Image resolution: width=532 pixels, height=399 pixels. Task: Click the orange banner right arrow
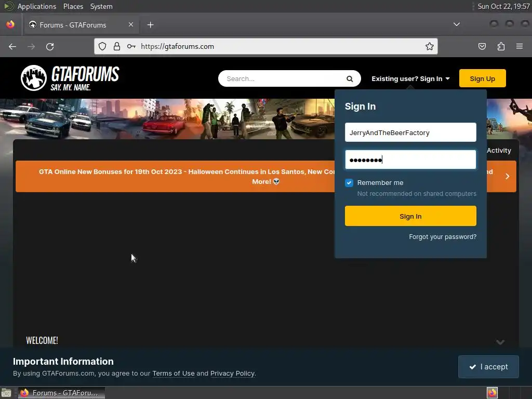click(507, 177)
